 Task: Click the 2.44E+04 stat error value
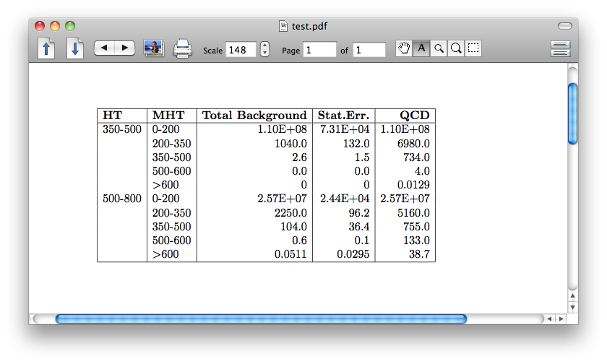coord(345,199)
